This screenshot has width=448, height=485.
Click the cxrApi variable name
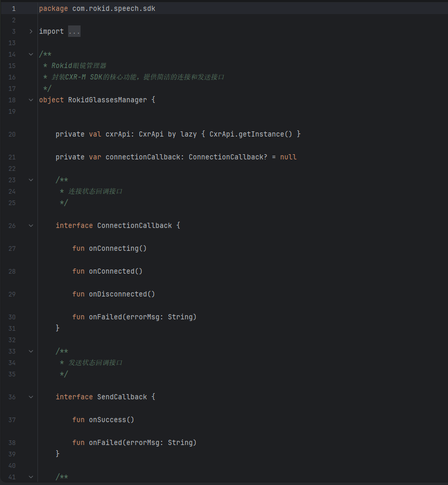point(117,134)
